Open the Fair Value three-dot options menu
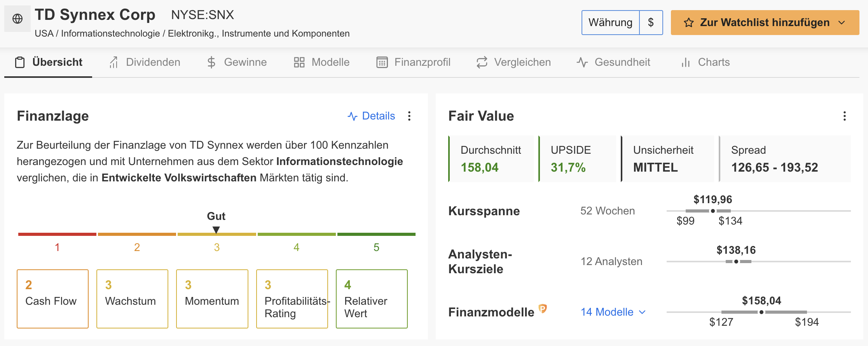Screen dimensions: 868x346 click(845, 116)
